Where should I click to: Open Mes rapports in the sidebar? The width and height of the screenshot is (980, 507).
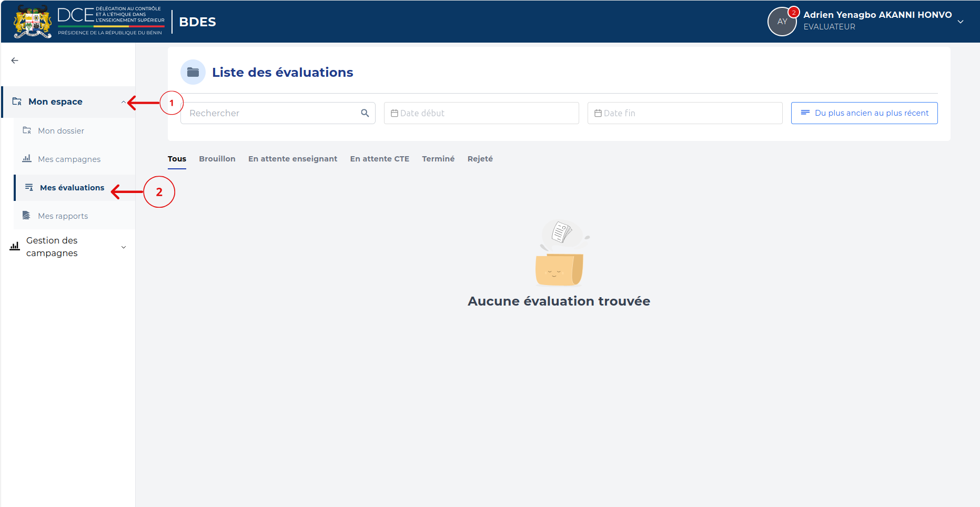74,216
